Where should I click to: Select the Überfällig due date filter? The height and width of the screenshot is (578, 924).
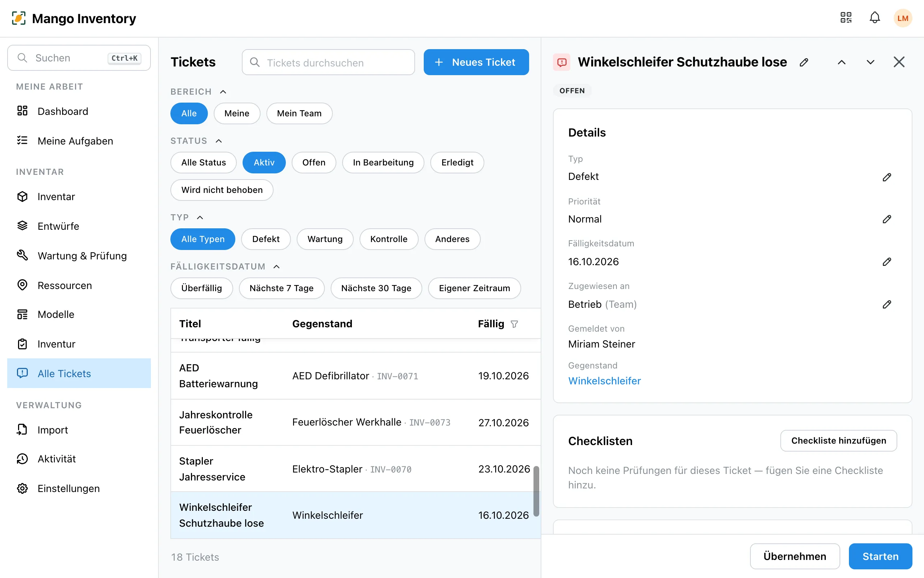tap(201, 288)
